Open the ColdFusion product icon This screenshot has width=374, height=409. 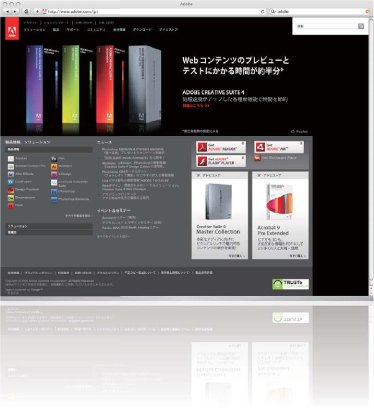[x=11, y=182]
